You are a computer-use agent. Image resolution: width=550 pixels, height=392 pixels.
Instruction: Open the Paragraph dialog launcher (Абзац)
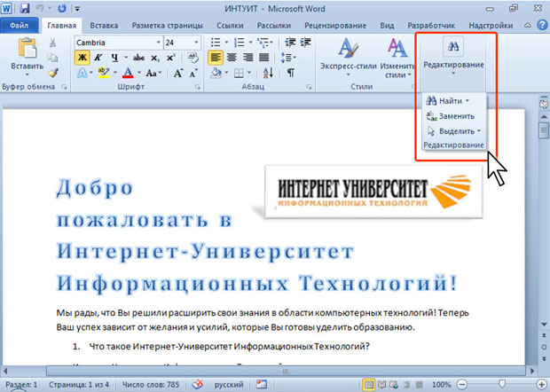(309, 87)
